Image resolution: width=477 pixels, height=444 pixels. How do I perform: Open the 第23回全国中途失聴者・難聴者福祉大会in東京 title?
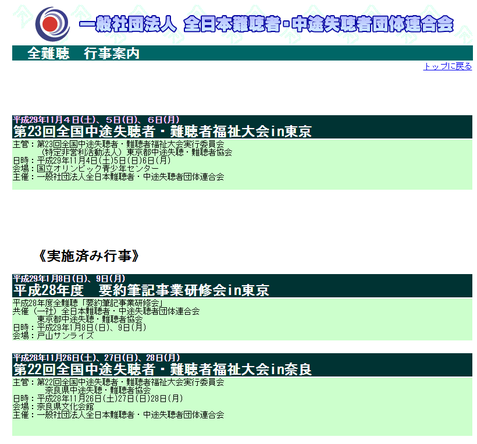click(162, 131)
